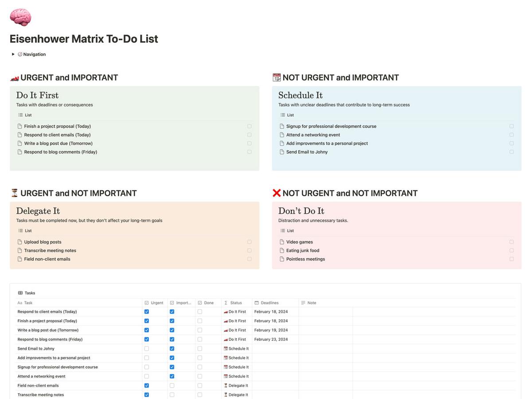Open the Important column header dropdown

183,303
